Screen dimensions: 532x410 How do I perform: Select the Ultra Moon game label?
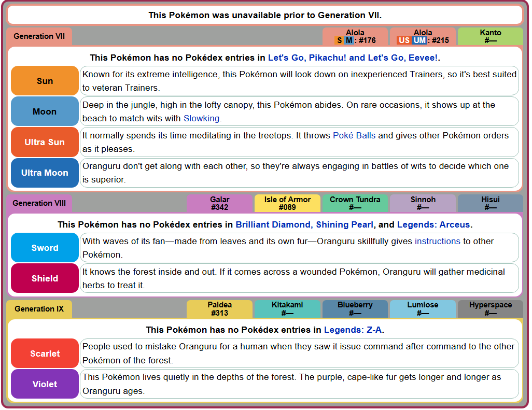[45, 173]
